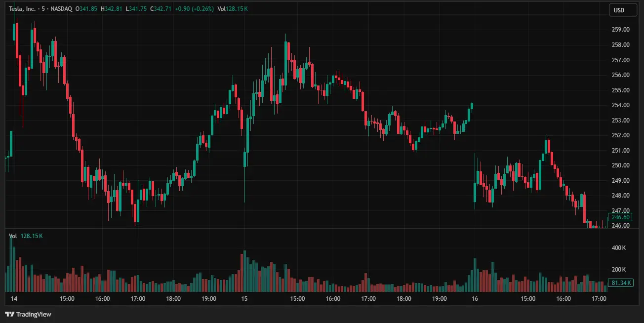Click the 258.00 price axis label
Screen dimensions: 644x323
620,45
